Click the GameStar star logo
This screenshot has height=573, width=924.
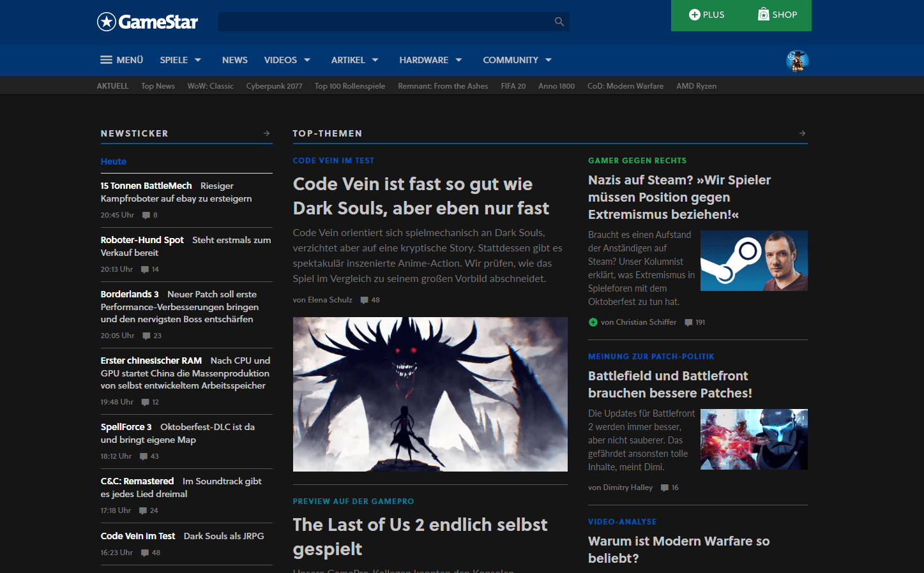(x=105, y=21)
